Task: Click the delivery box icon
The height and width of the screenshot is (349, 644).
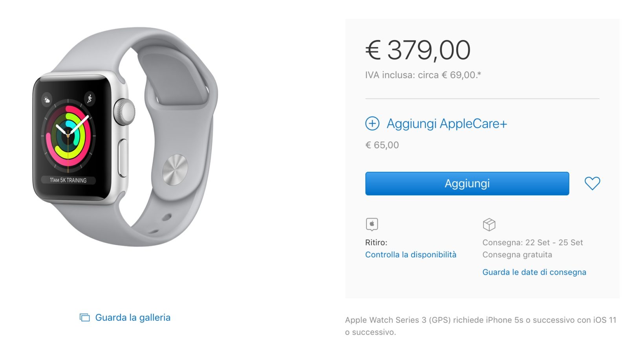Action: pos(489,225)
